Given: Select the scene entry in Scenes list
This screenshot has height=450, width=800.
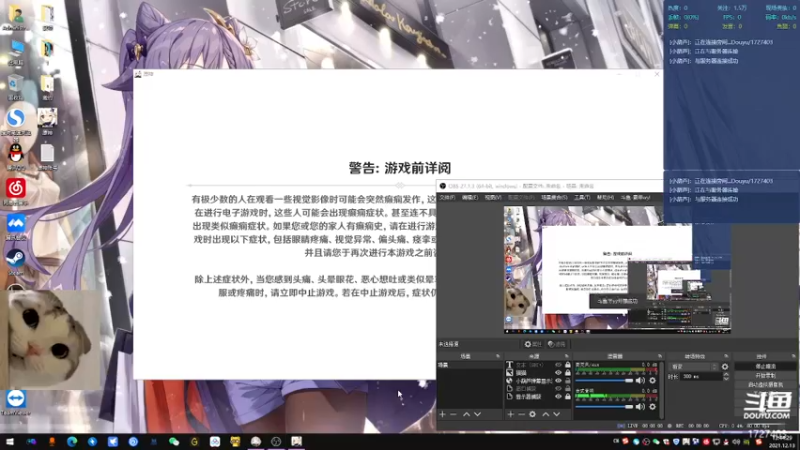Looking at the screenshot, I should point(470,365).
